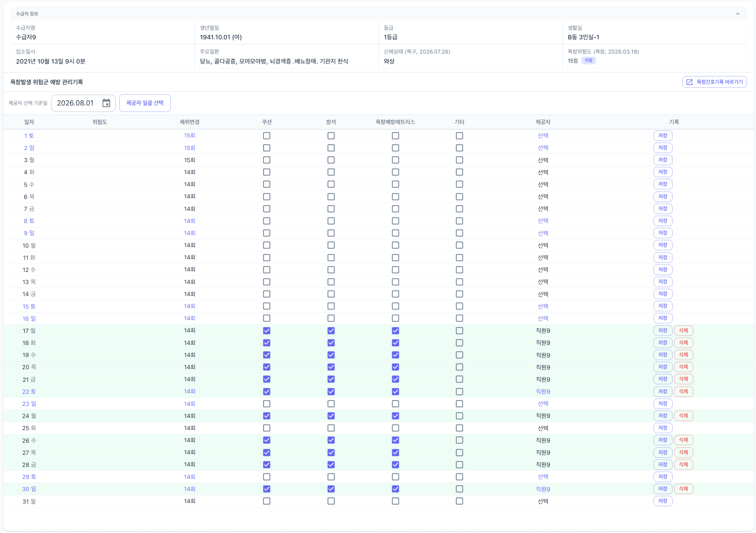
Task: Click the 2026.08.01 date input field
Action: [83, 103]
